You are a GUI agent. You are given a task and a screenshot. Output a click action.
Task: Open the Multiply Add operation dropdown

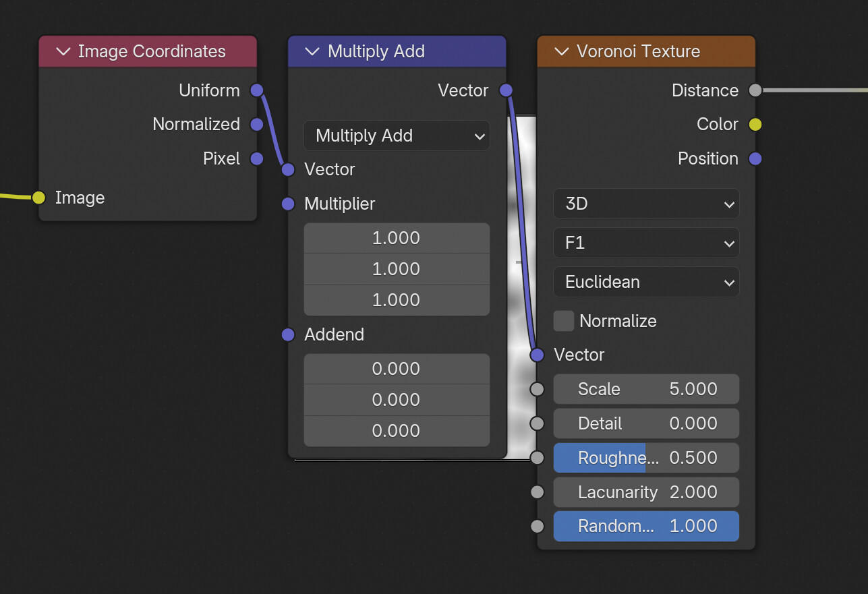click(x=397, y=136)
